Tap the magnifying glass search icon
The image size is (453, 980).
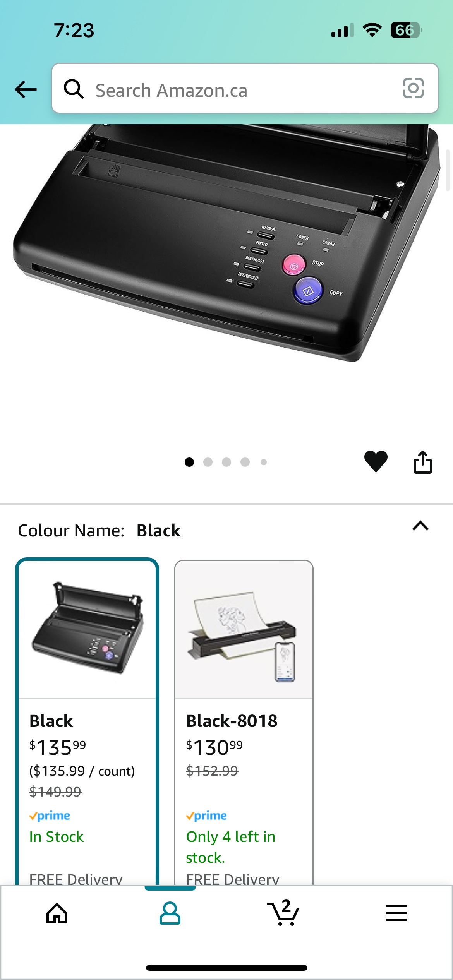[74, 89]
